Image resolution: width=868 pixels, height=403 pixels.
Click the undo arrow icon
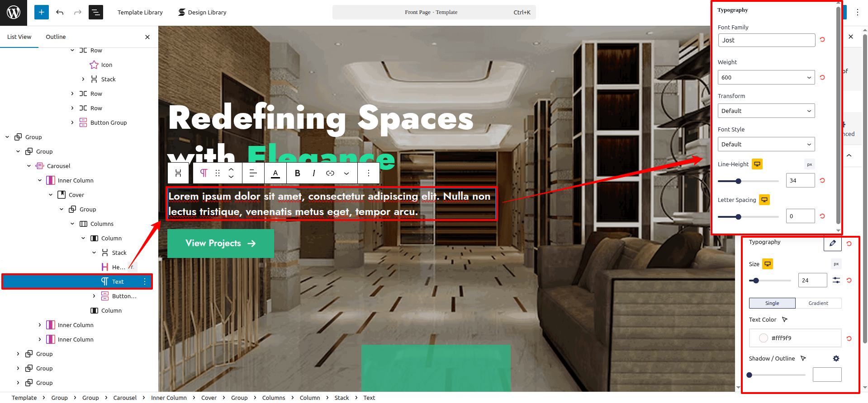[60, 12]
